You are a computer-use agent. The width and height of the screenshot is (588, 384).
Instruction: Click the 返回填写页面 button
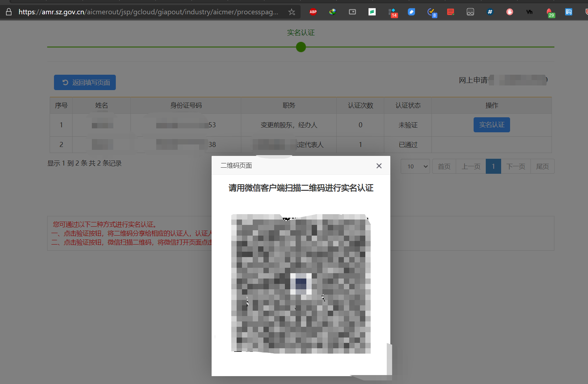(85, 82)
